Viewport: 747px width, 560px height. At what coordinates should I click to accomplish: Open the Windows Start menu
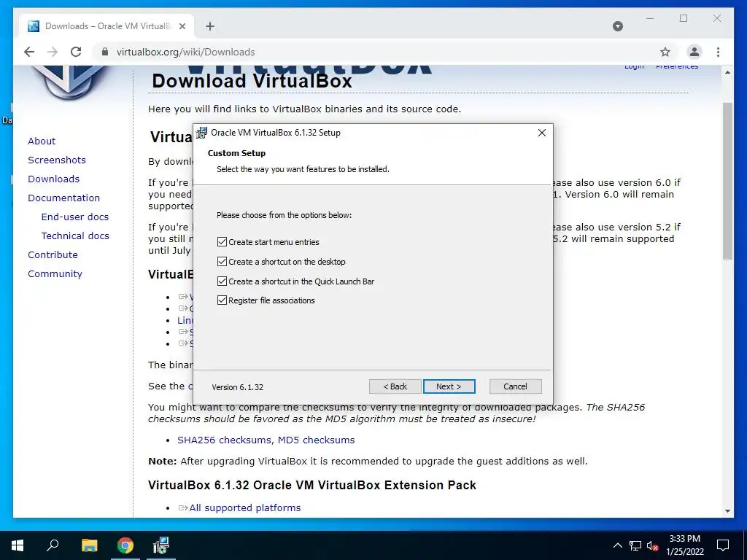(x=18, y=545)
